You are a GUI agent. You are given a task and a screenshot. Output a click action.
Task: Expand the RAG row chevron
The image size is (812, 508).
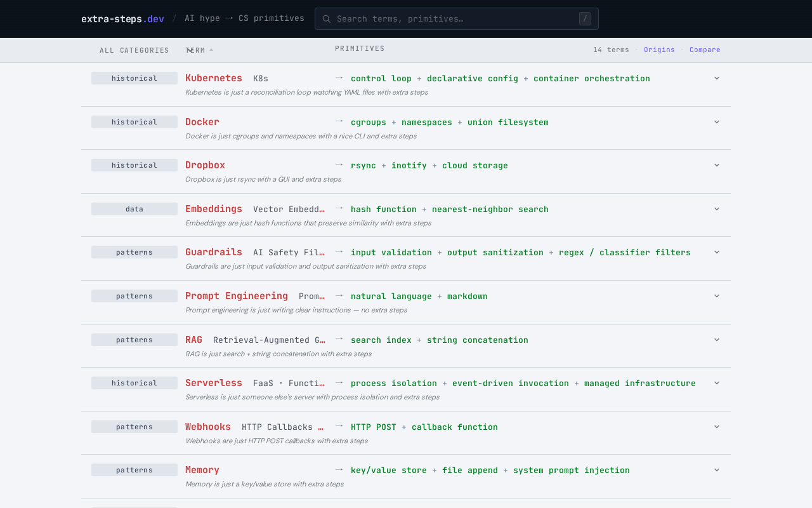(x=717, y=340)
